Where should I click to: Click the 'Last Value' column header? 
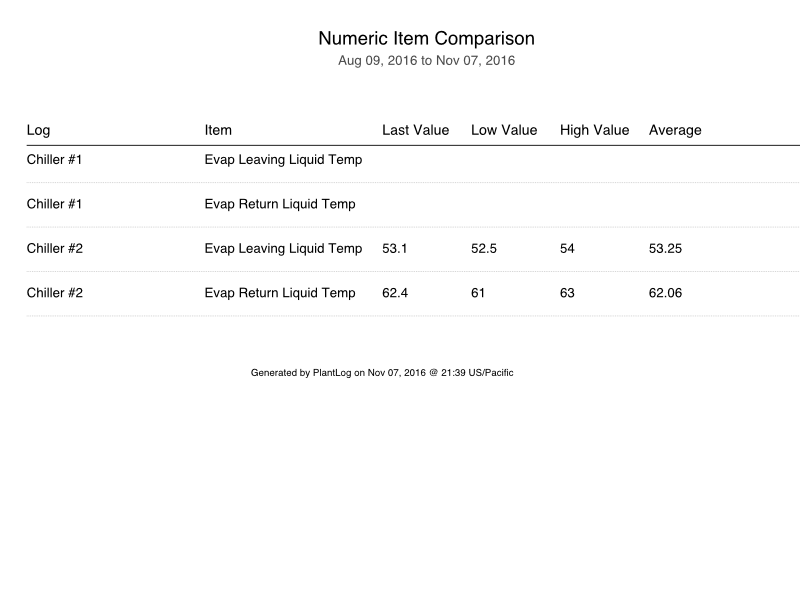pos(415,130)
